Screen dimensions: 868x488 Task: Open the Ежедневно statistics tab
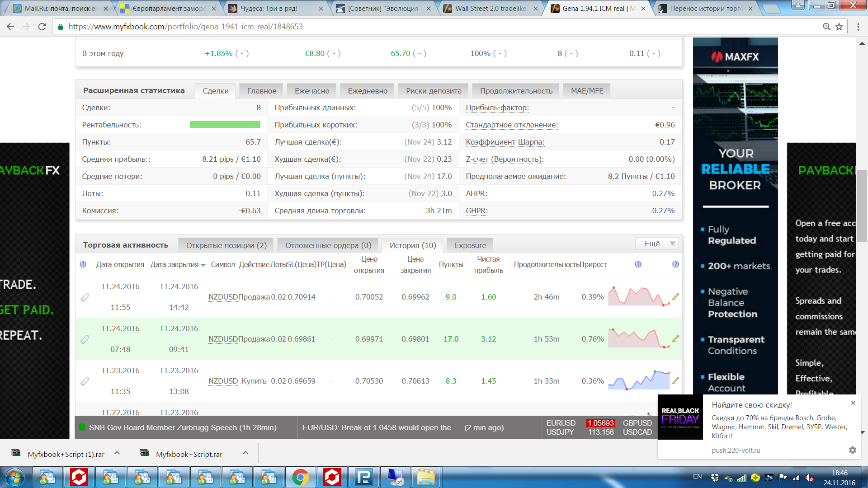click(368, 91)
